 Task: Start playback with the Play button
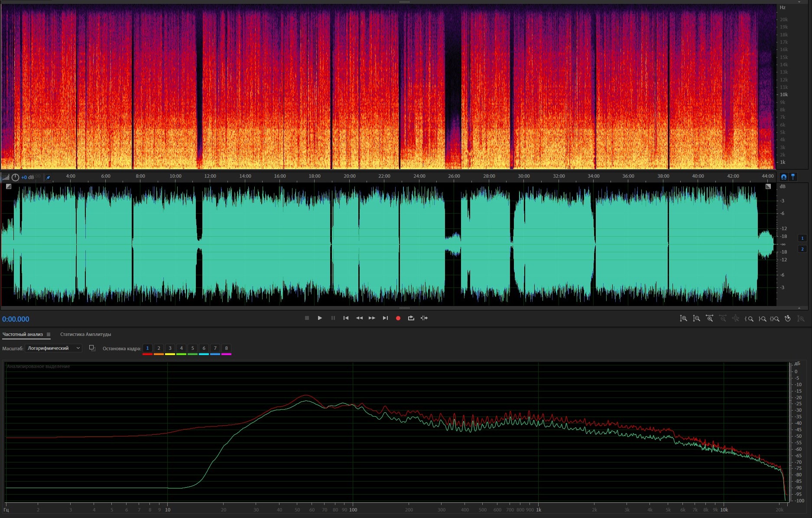coord(320,318)
